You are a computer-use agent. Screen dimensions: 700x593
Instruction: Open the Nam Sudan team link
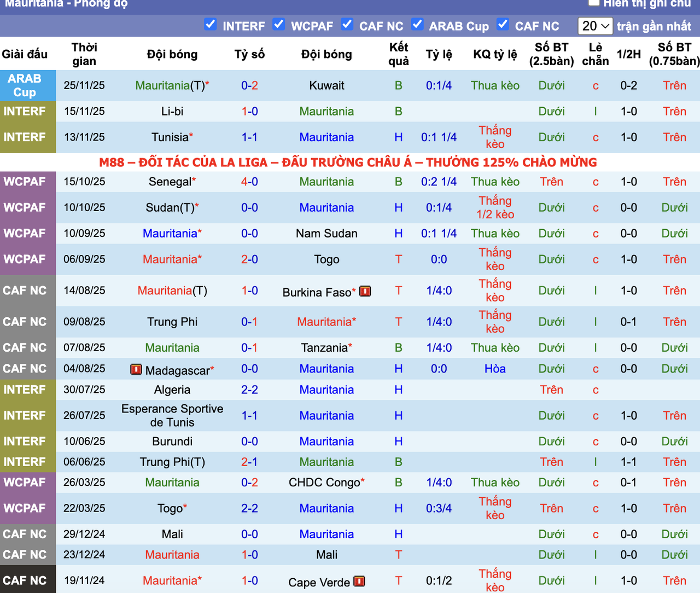pyautogui.click(x=326, y=233)
